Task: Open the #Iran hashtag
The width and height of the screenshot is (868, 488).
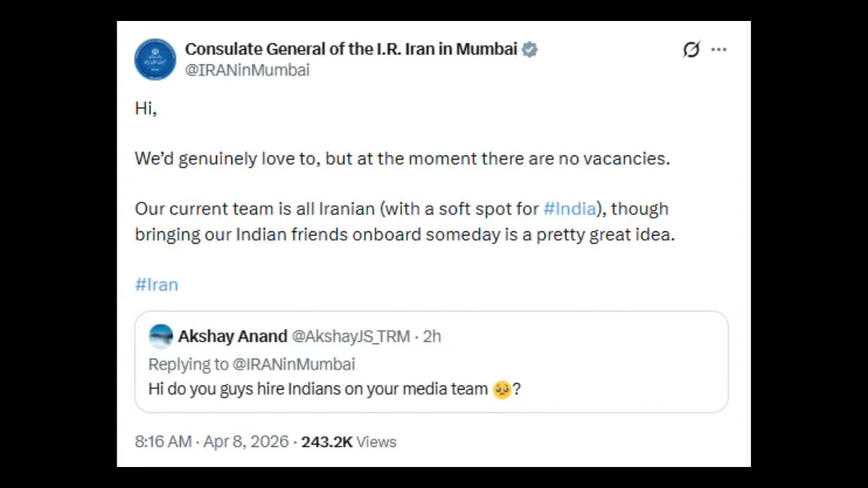Action: point(156,284)
